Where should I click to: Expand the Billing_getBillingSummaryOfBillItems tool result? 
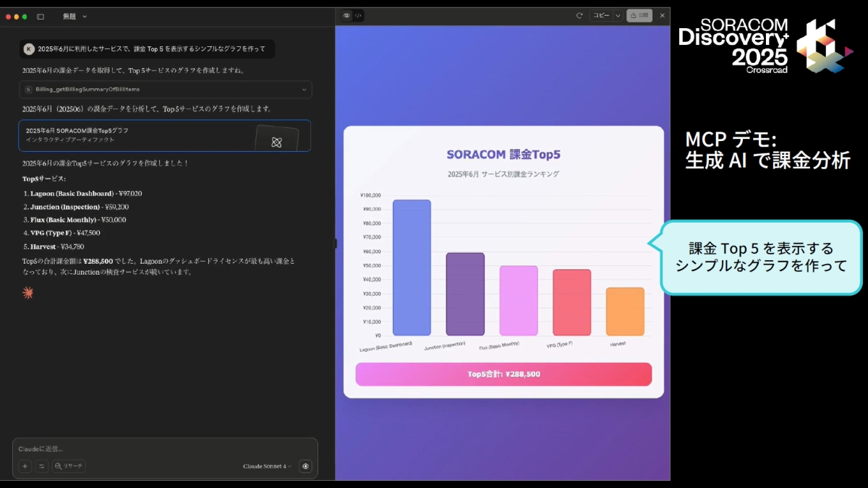click(306, 90)
